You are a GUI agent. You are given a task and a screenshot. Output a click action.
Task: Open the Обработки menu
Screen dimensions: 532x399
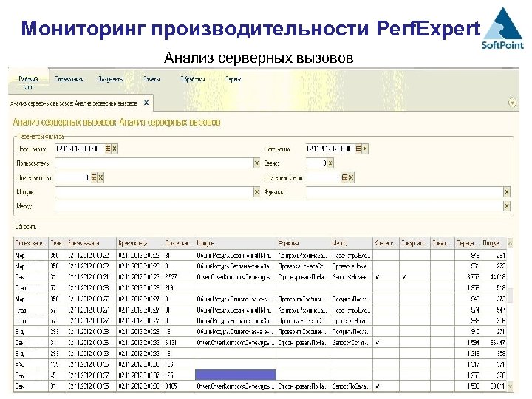[x=193, y=79]
